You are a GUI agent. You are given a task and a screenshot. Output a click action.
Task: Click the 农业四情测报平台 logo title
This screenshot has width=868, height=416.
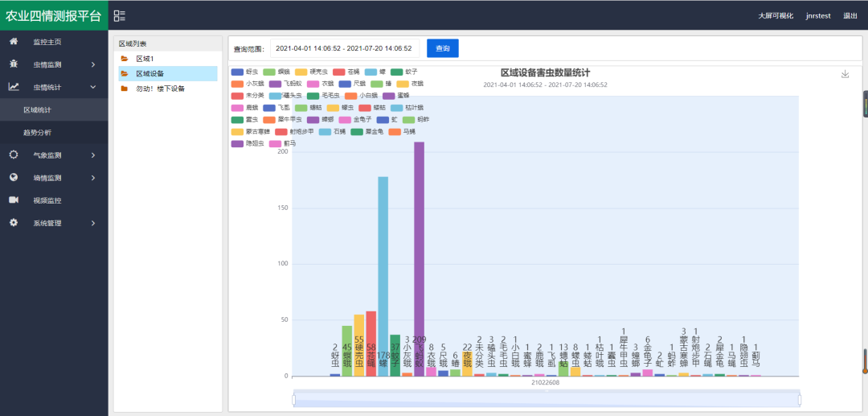(x=54, y=15)
